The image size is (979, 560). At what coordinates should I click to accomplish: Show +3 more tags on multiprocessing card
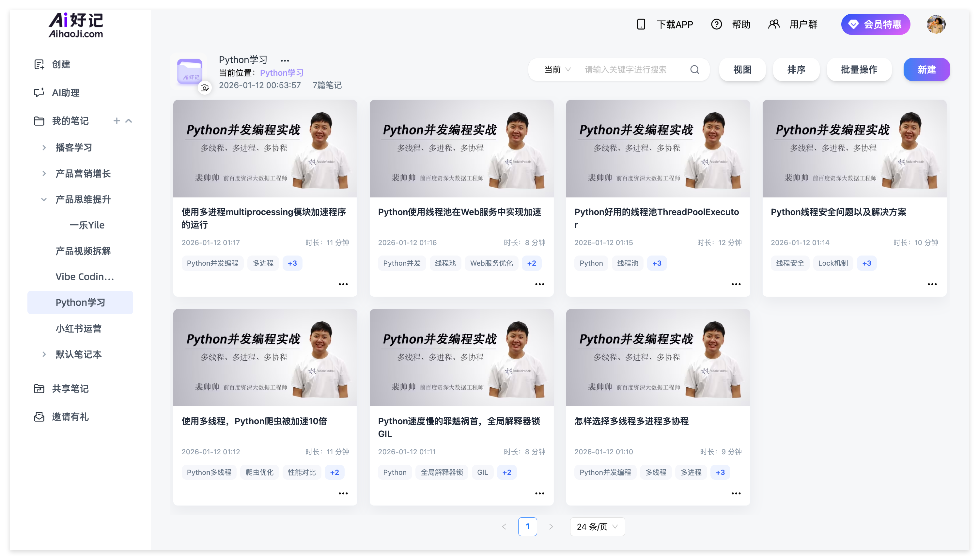click(292, 263)
